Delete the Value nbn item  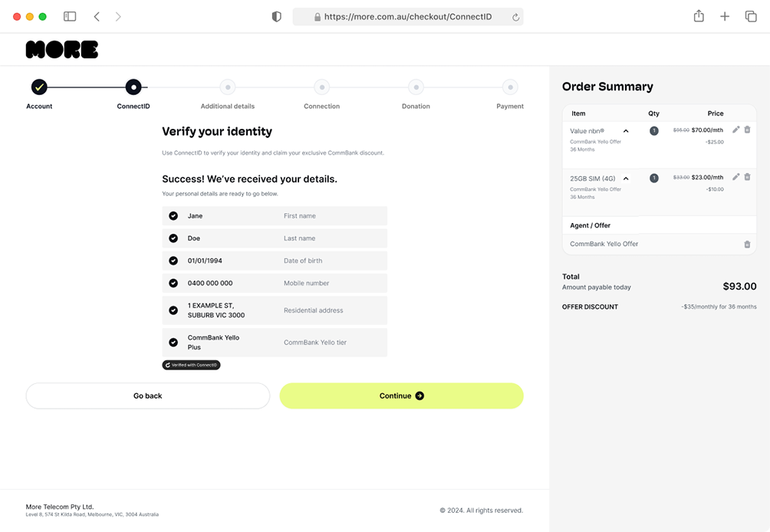coord(747,130)
